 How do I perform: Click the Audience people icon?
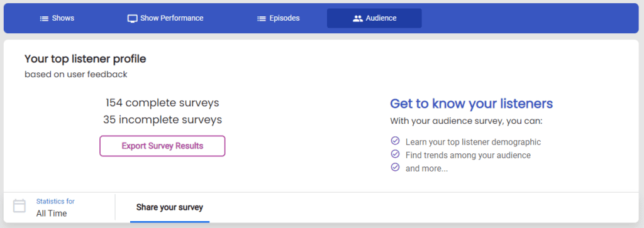(x=358, y=18)
